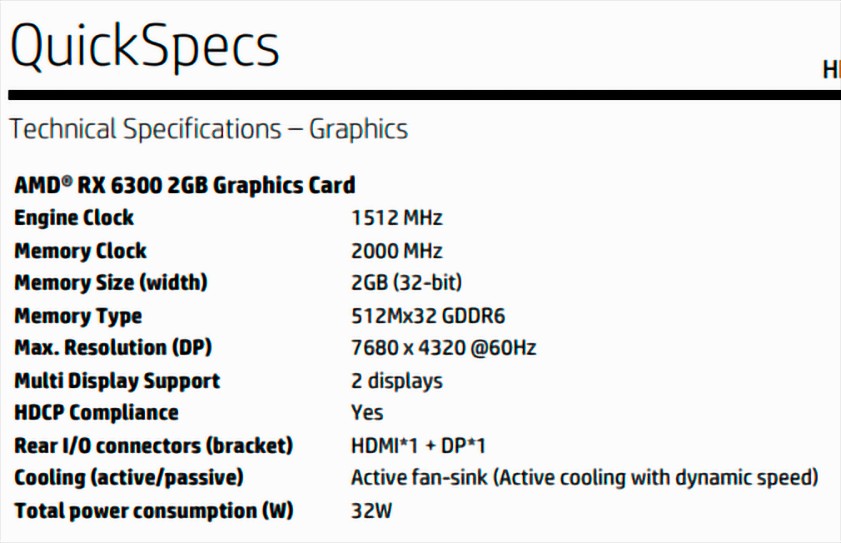Select the AMD RX 6300 2GB Graphics Card title
This screenshot has width=841, height=543.
pyautogui.click(x=184, y=185)
